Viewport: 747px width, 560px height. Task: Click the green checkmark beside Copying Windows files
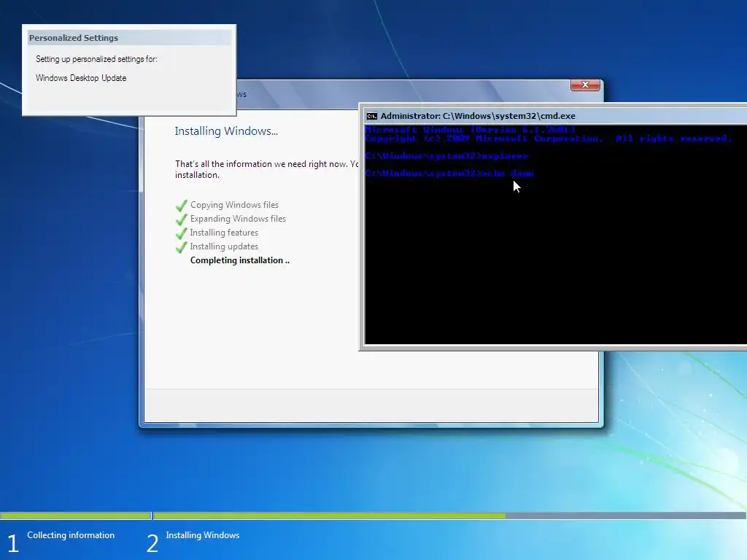[x=182, y=205]
